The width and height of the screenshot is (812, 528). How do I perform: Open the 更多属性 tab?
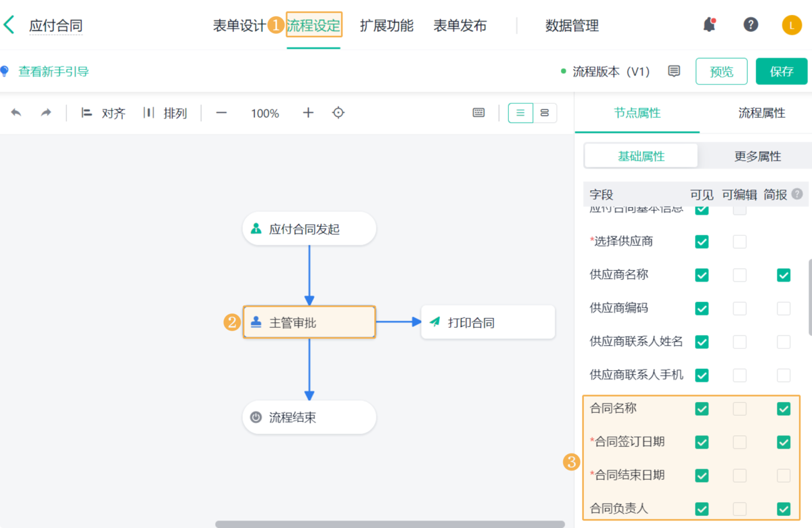pos(758,156)
